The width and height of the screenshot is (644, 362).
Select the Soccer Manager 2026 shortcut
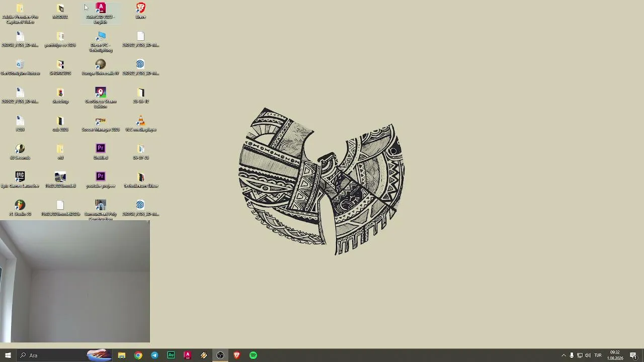[101, 124]
